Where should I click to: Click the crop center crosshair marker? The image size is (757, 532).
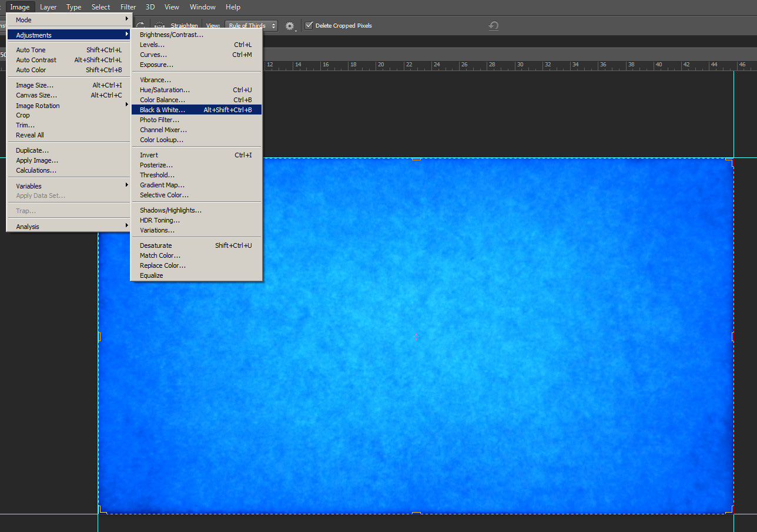coord(416,336)
